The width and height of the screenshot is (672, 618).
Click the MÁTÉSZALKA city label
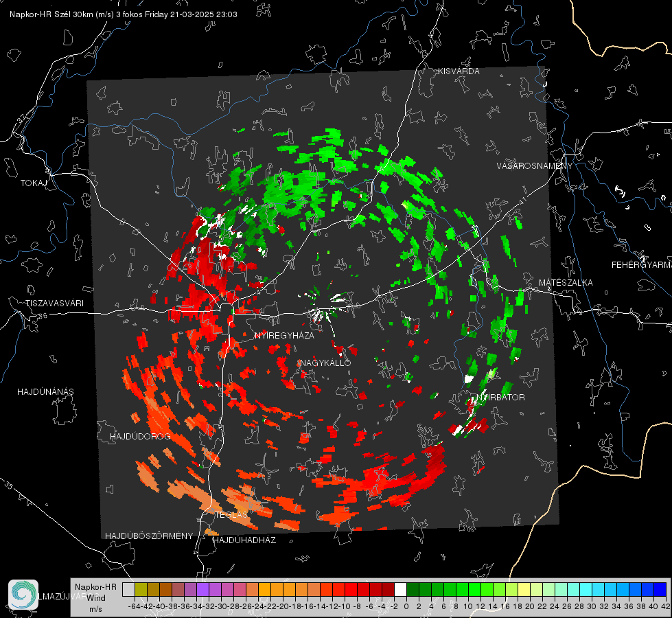(x=566, y=283)
